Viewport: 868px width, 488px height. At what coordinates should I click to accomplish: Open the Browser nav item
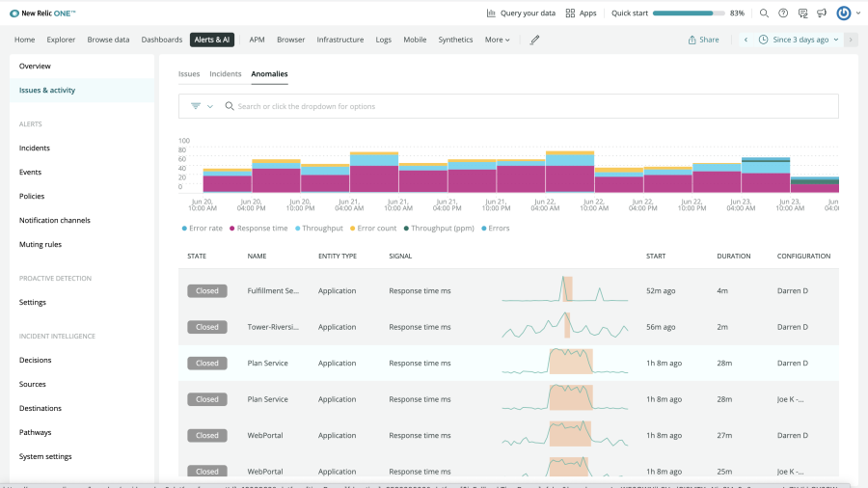click(x=291, y=40)
